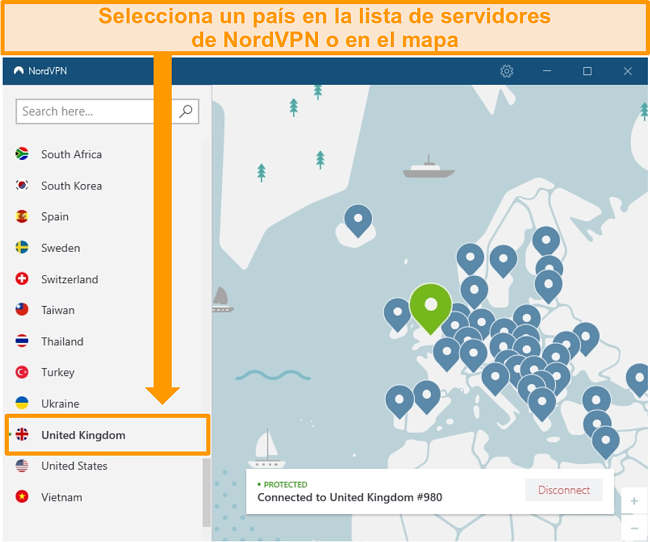Click the NordVPN logo in title bar
This screenshot has width=650, height=542.
(x=19, y=71)
